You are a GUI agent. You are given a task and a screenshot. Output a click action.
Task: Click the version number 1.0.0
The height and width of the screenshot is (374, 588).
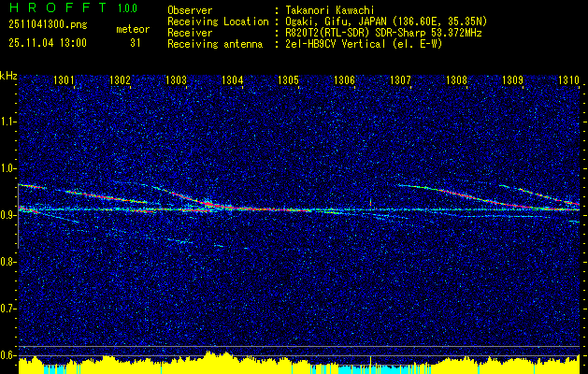coord(127,7)
